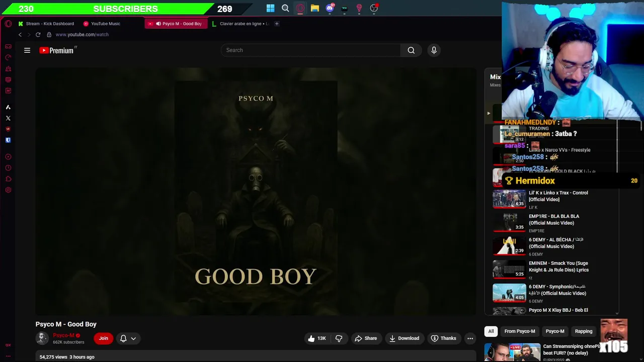Download the Good Boy video

[x=404, y=338]
